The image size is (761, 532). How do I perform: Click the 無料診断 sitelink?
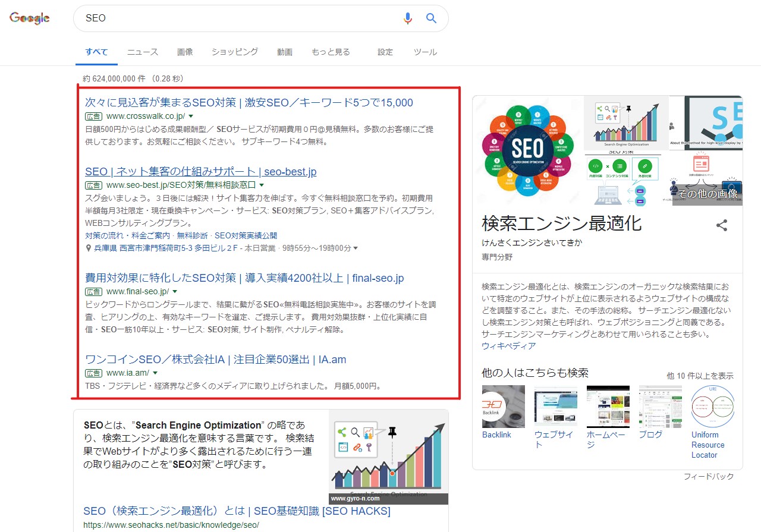click(x=193, y=235)
